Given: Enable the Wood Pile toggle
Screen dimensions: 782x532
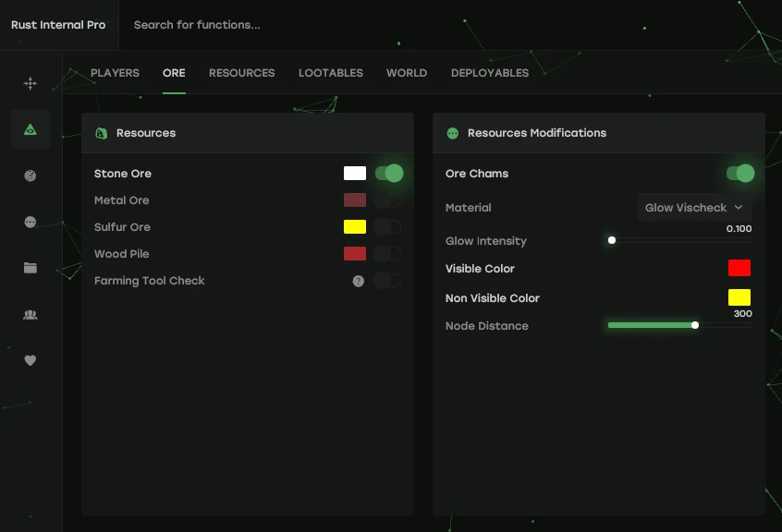Looking at the screenshot, I should click(x=387, y=254).
